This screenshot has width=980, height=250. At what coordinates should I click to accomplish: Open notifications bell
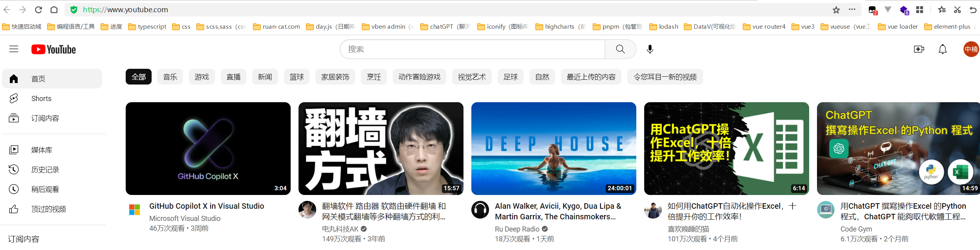[x=943, y=49]
